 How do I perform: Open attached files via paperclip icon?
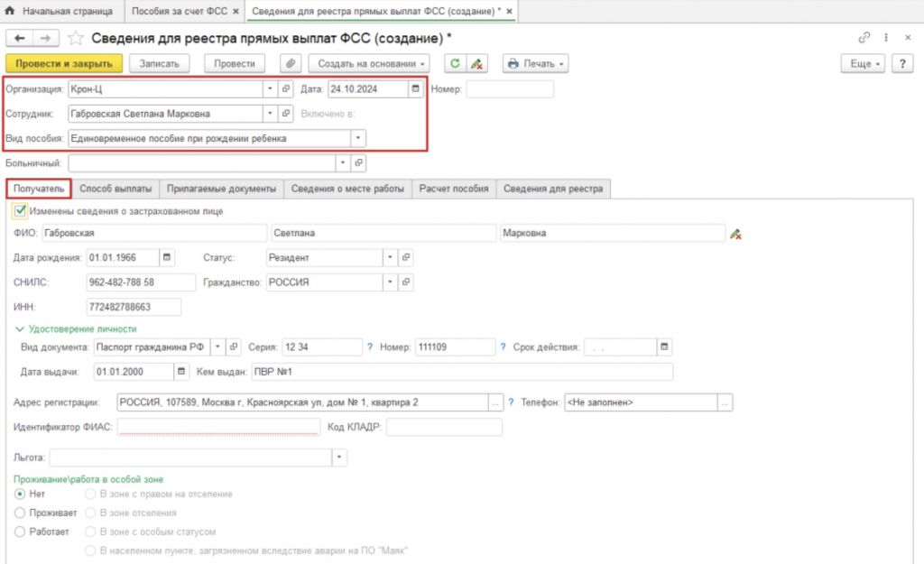pyautogui.click(x=290, y=64)
